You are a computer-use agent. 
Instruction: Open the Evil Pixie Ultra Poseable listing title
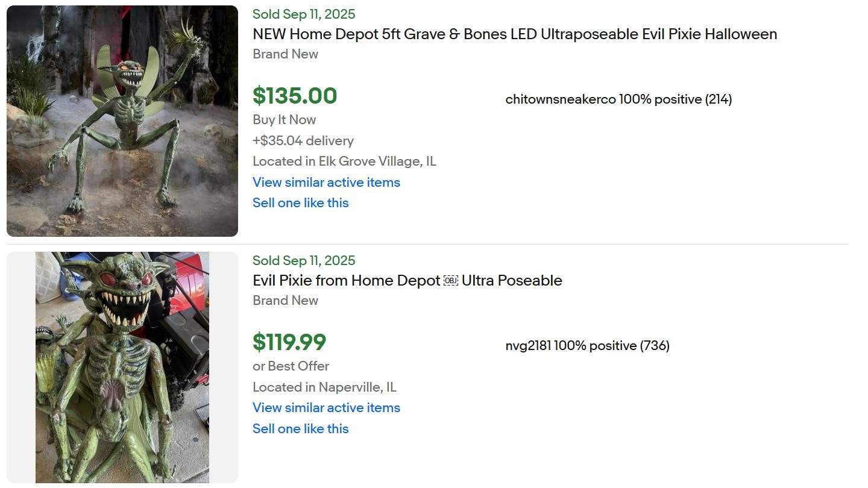click(407, 280)
